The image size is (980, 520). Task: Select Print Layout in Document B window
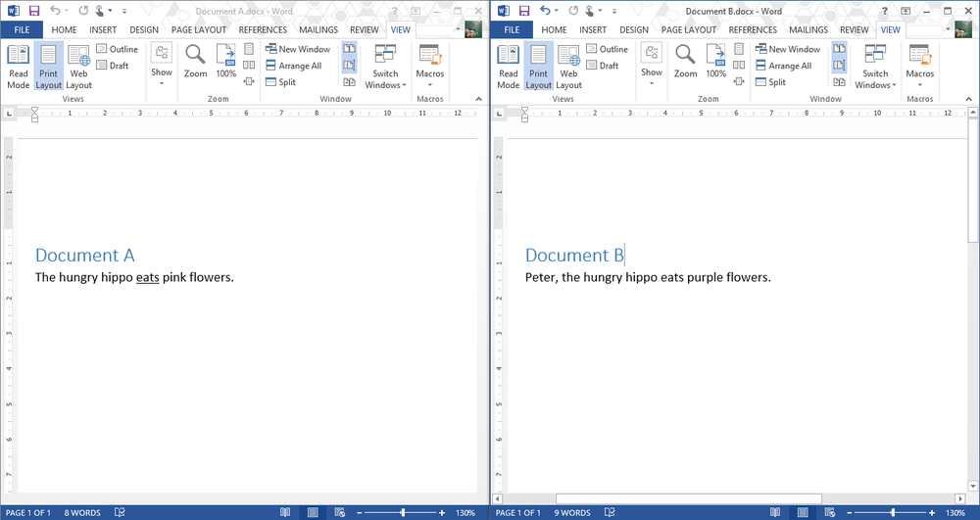tap(538, 67)
